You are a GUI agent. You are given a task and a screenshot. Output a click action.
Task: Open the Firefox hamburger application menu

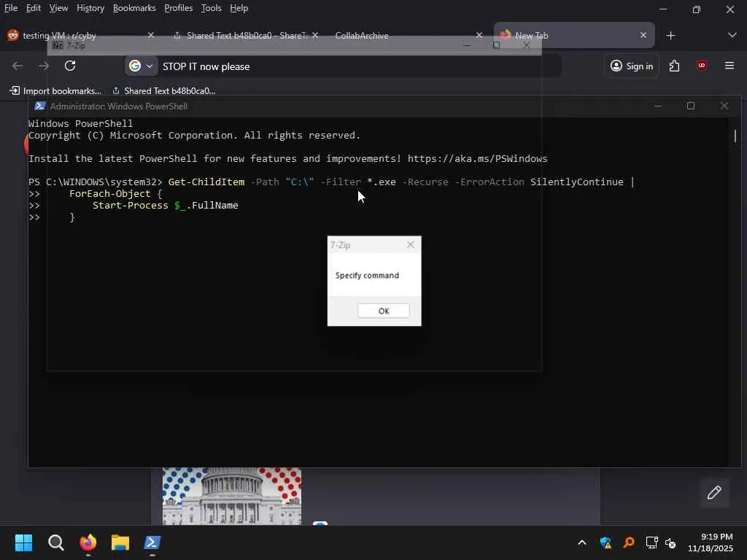coord(729,66)
